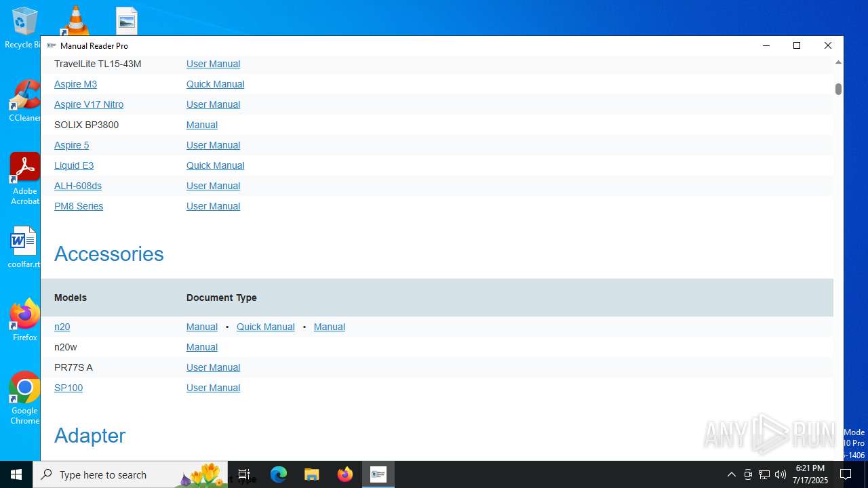Click the taskbar search box
Viewport: 868px width, 488px height.
point(132,474)
